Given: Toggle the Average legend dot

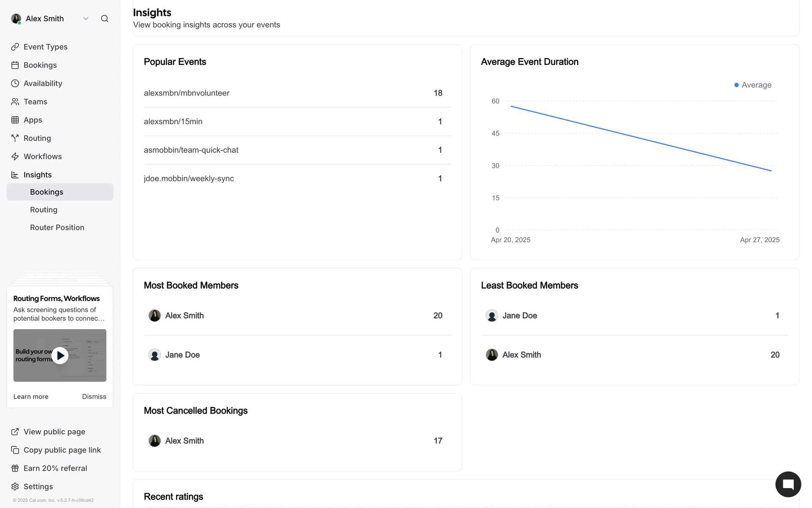Looking at the screenshot, I should (736, 85).
